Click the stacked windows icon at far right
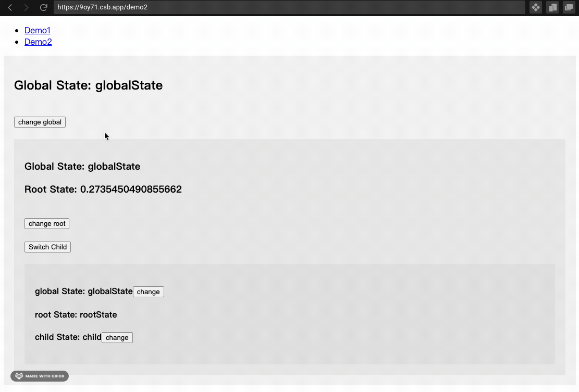This screenshot has width=579, height=392. (569, 7)
